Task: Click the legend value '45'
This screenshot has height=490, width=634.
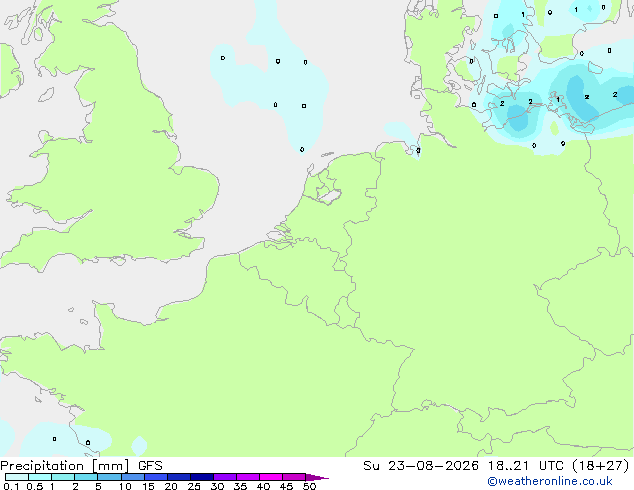Action: click(286, 486)
